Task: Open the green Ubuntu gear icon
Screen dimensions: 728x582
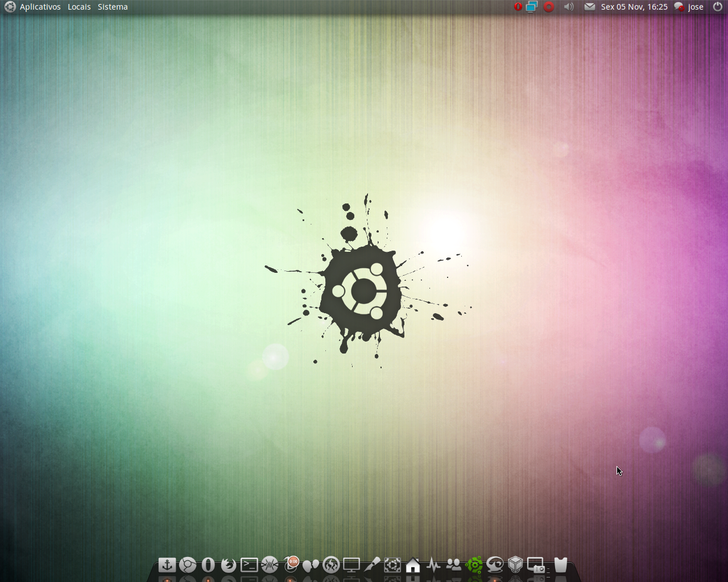Action: (x=474, y=565)
